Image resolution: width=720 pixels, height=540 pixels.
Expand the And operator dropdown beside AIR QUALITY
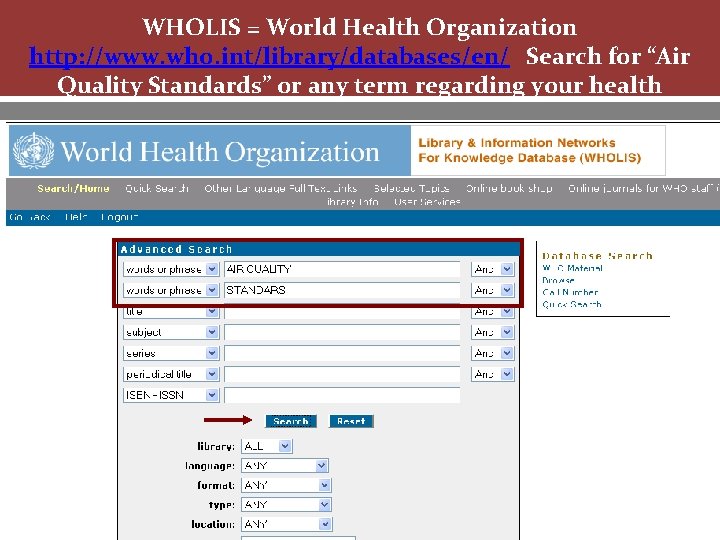[x=492, y=269]
